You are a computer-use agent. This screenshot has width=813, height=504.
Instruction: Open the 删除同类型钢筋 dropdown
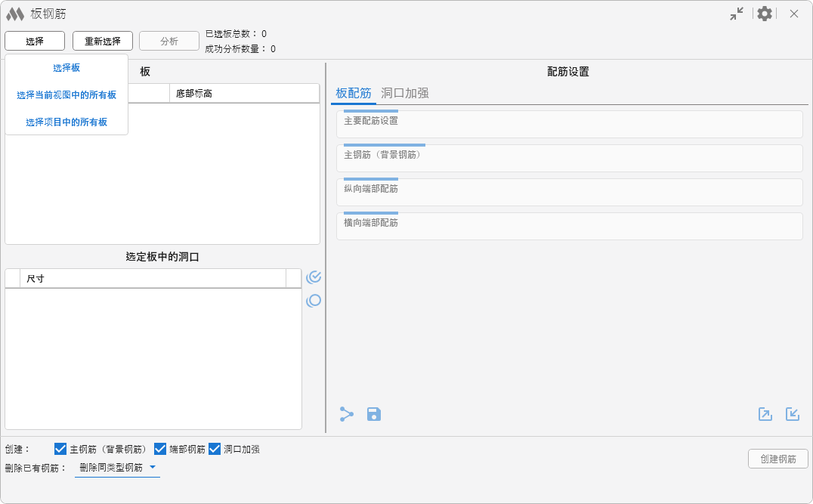(x=118, y=468)
